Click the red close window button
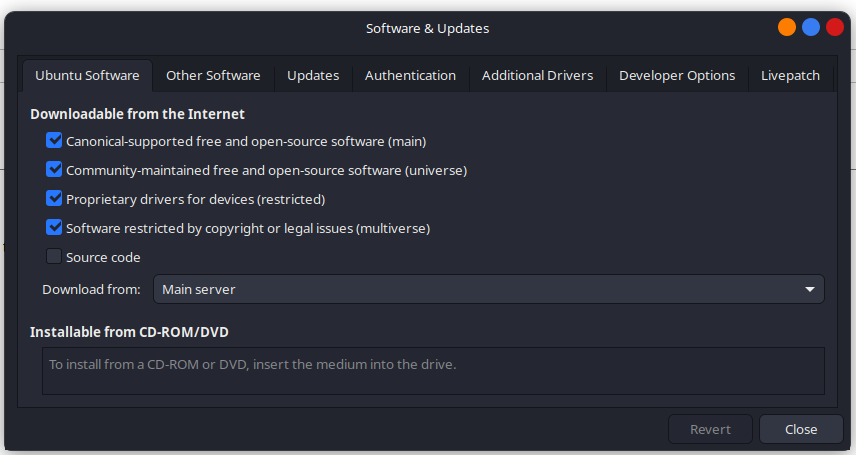856x455 pixels. pyautogui.click(x=834, y=28)
